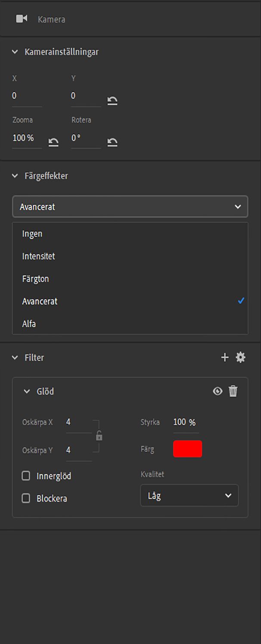Choose Färgton in the color effect list
The height and width of the screenshot is (644, 261).
(35, 279)
